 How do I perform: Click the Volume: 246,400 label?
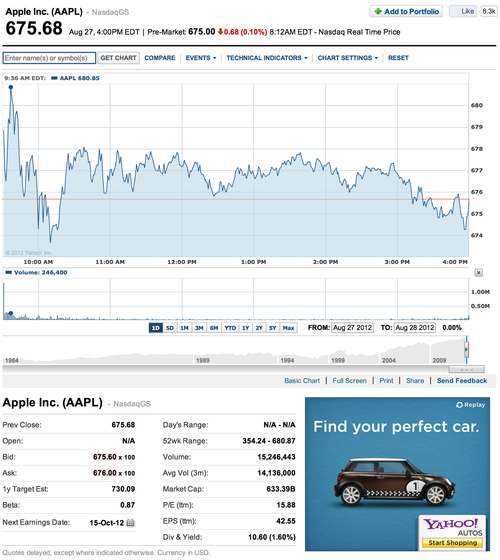(x=40, y=272)
